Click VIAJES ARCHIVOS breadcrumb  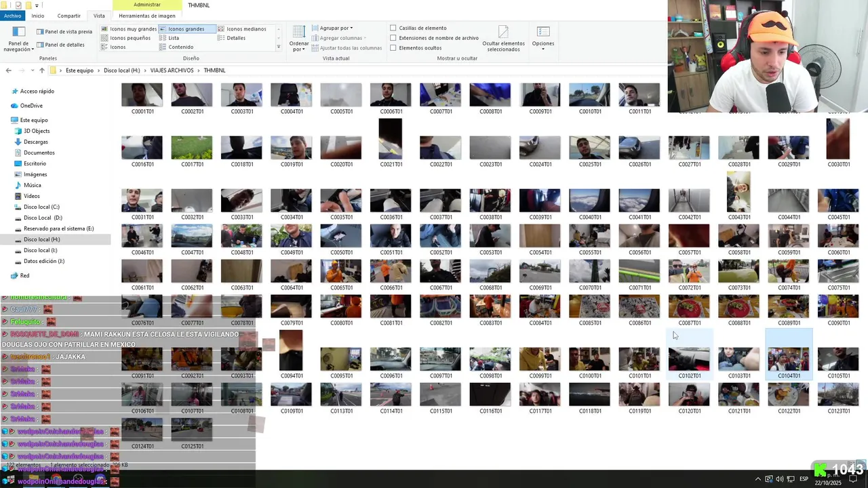tap(172, 70)
